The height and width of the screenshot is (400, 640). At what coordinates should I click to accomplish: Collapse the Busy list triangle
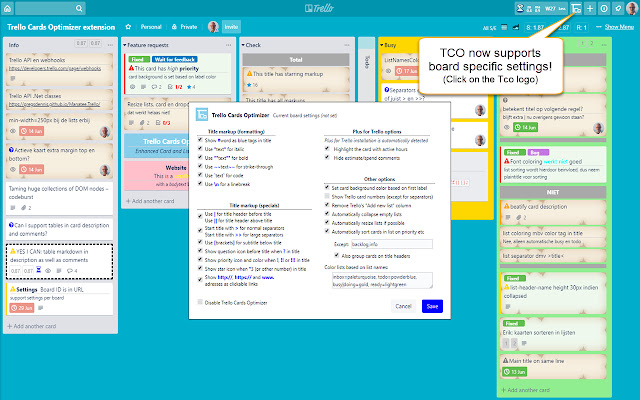click(x=382, y=45)
